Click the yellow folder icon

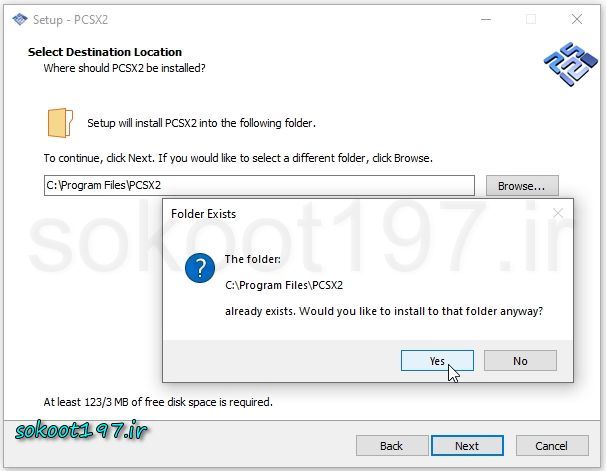click(x=61, y=122)
